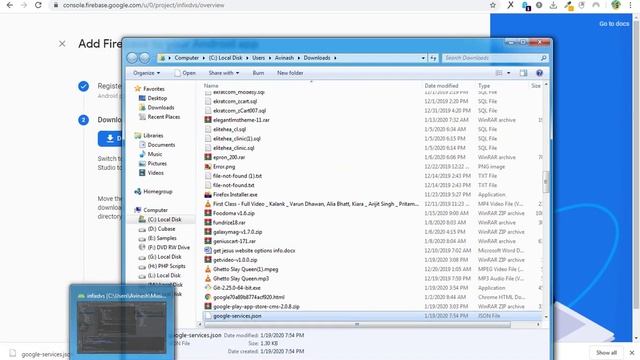The width and height of the screenshot is (640, 360).
Task: Click the VLC icon of Ghetto Slay Queen.mp3
Action: pos(208,278)
